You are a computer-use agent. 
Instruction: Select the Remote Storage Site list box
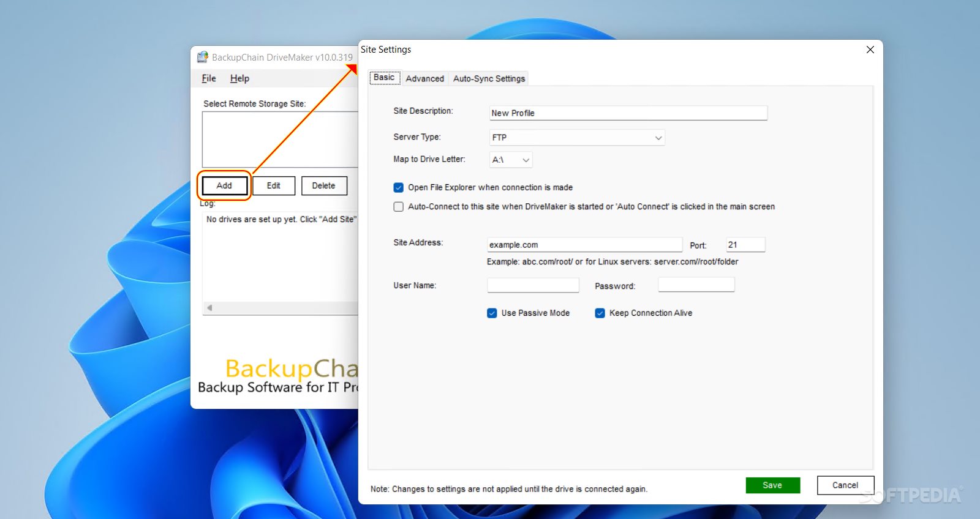(280, 140)
